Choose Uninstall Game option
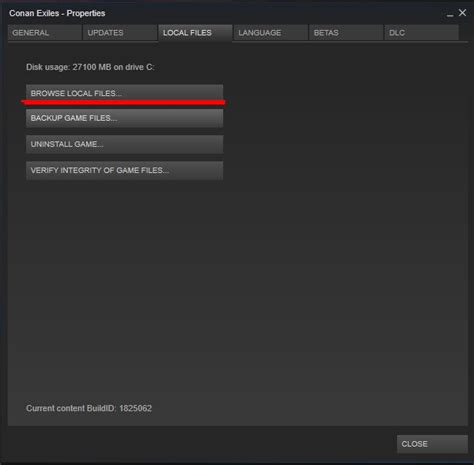This screenshot has height=465, width=474. (x=125, y=144)
